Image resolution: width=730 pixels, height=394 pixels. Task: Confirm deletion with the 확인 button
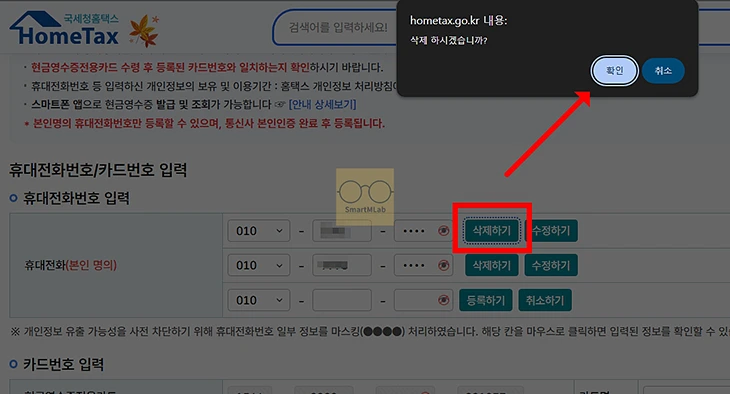click(x=615, y=71)
